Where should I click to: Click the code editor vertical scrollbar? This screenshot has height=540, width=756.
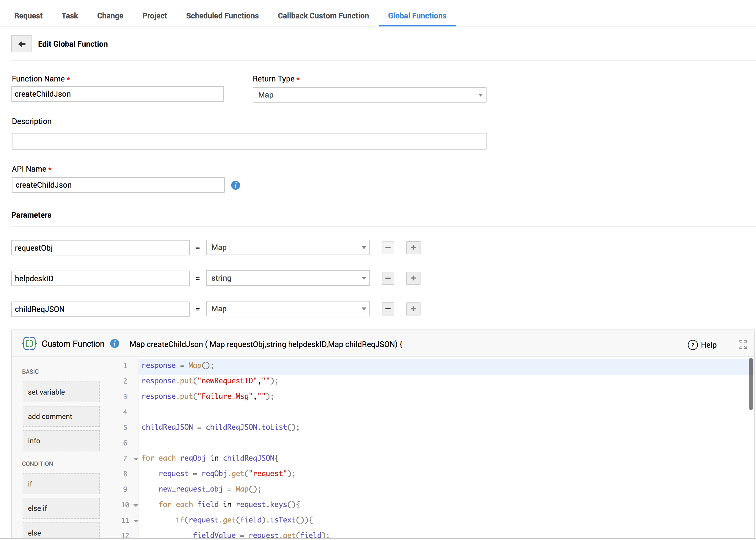click(x=750, y=384)
